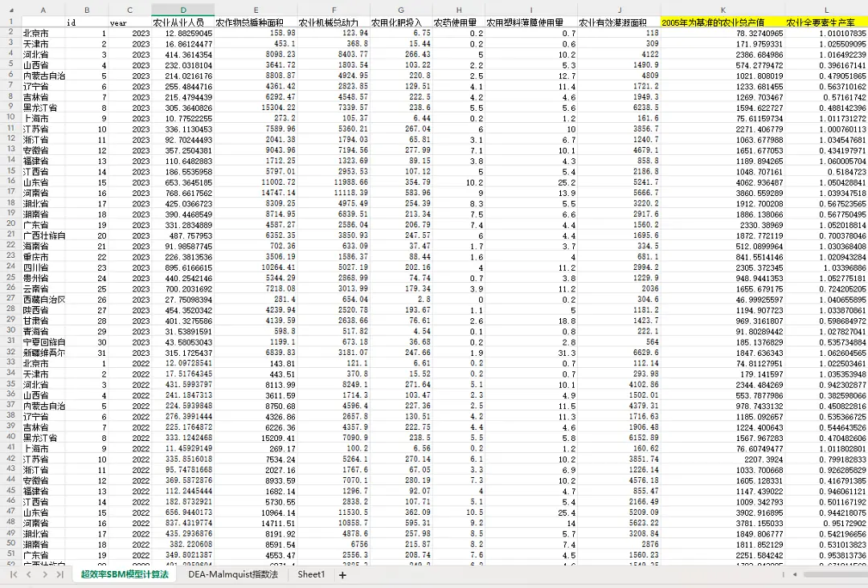Show the next sheet tab
Screen dimensions: 868x588
tap(45, 574)
